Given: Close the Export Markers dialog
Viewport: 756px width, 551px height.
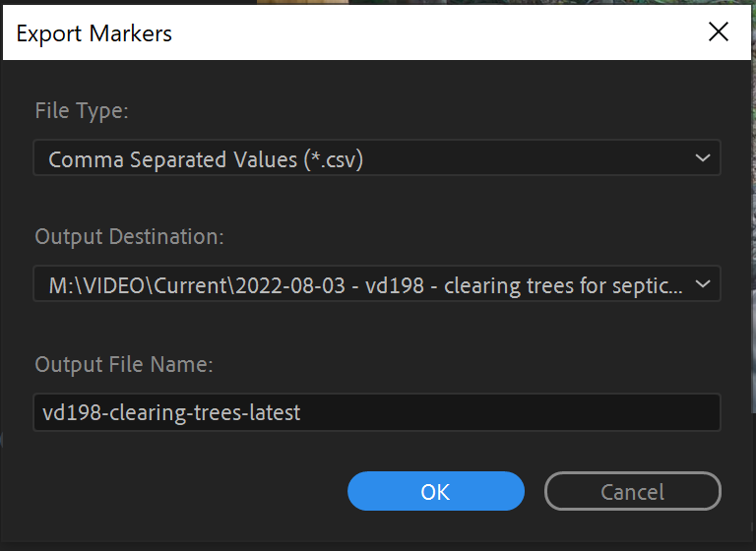Looking at the screenshot, I should (x=719, y=31).
